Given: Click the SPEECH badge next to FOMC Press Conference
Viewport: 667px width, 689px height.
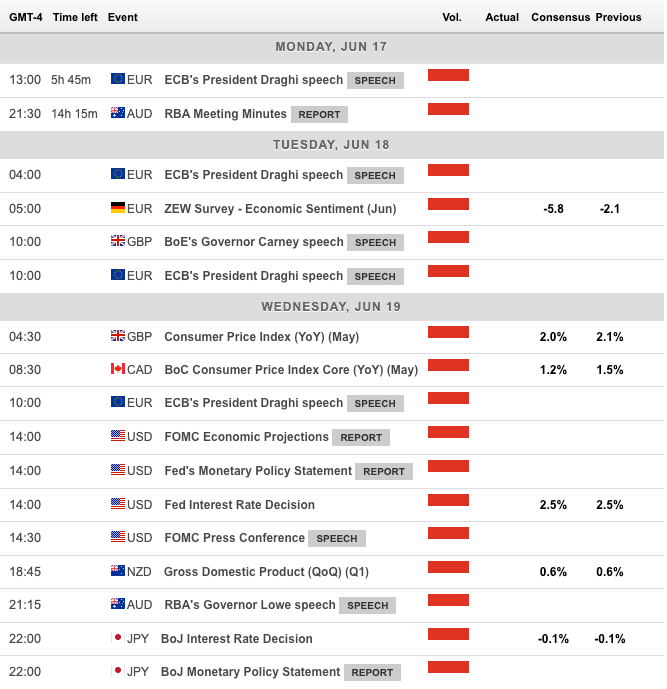Looking at the screenshot, I should (x=337, y=539).
